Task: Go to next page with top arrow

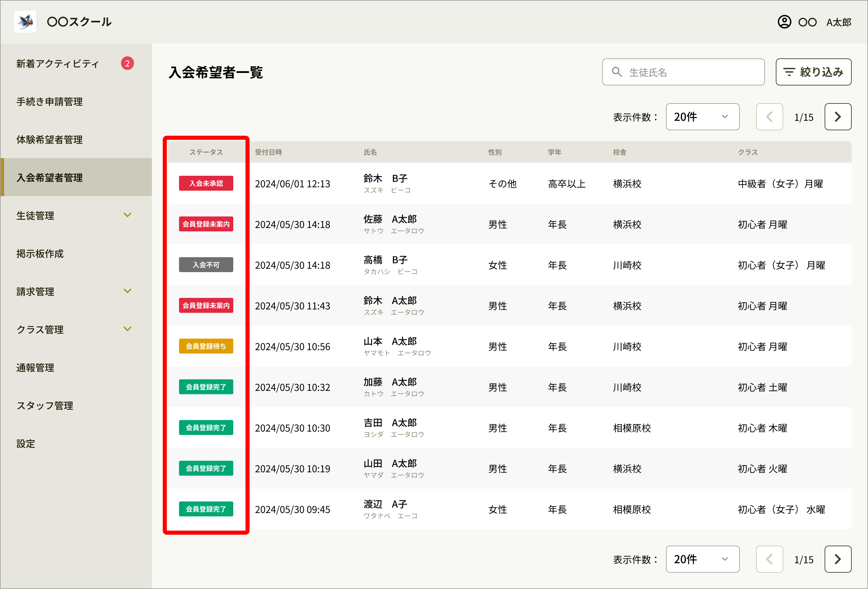Action: coord(838,117)
